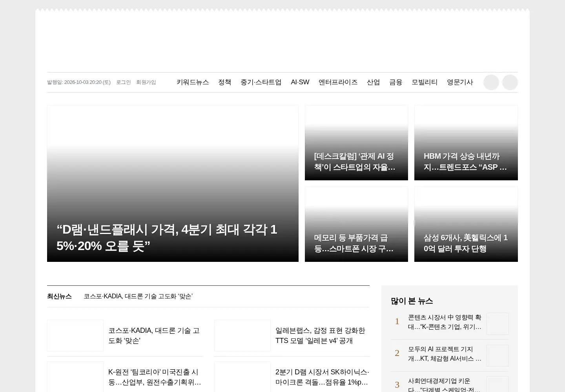This screenshot has width=565, height=392.
Task: Open the 산업 section
Action: pos(374,82)
